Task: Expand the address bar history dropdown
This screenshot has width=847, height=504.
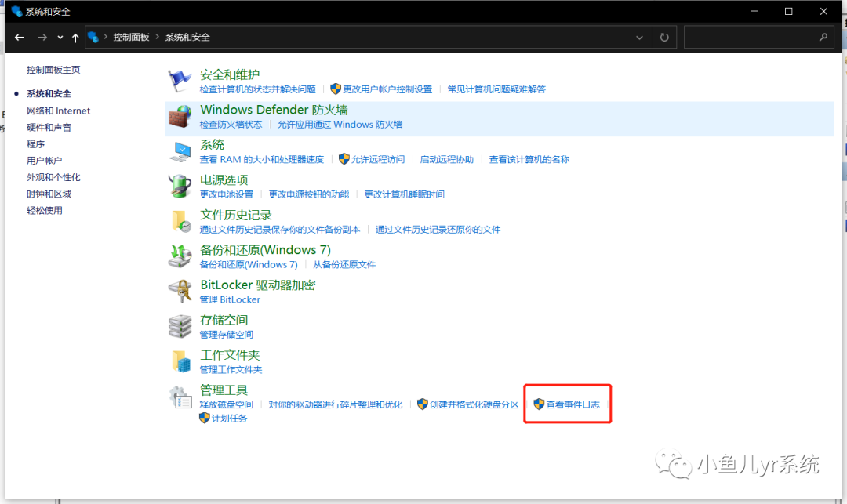Action: [640, 38]
